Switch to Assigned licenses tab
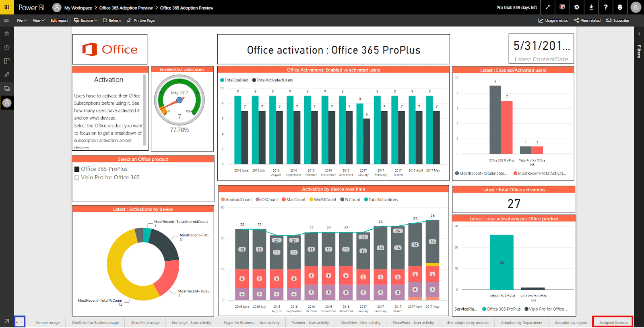This screenshot has height=328, width=644. (613, 323)
